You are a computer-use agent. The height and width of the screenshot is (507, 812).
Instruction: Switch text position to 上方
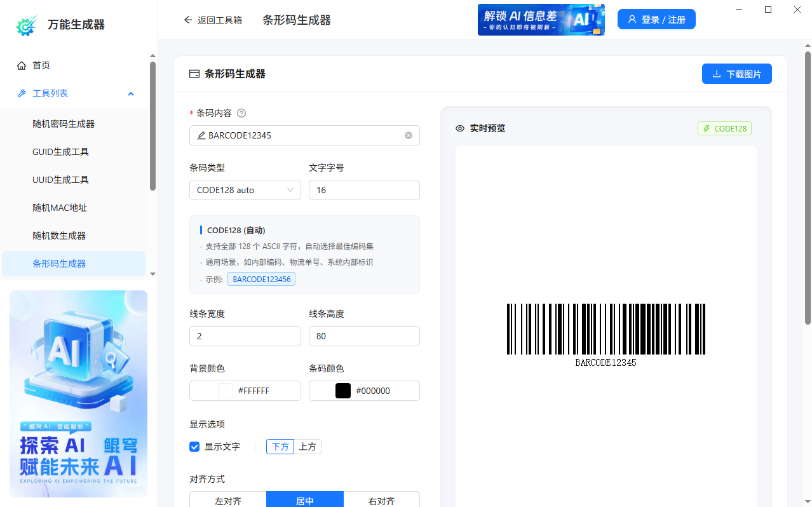(308, 447)
